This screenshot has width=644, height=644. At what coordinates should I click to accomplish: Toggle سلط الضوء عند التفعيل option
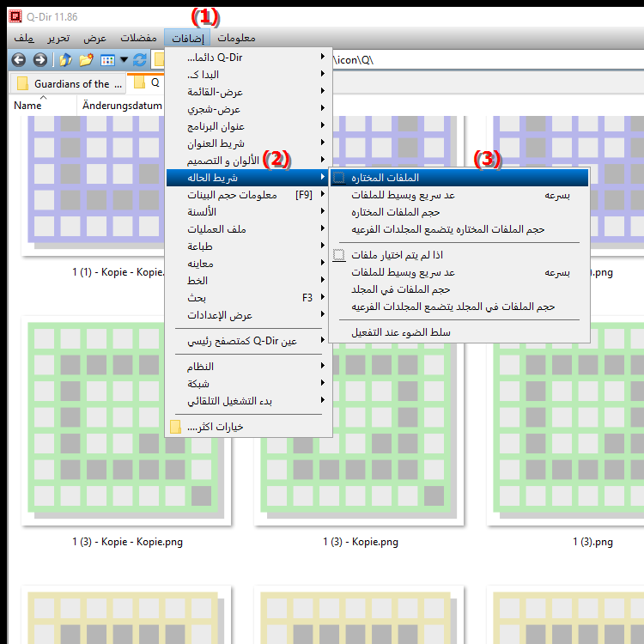click(459, 332)
